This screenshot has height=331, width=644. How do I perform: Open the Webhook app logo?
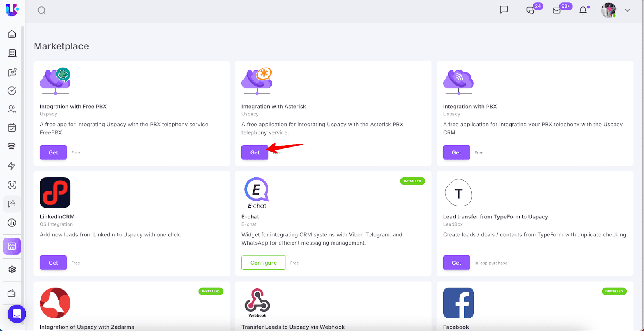pos(257,303)
